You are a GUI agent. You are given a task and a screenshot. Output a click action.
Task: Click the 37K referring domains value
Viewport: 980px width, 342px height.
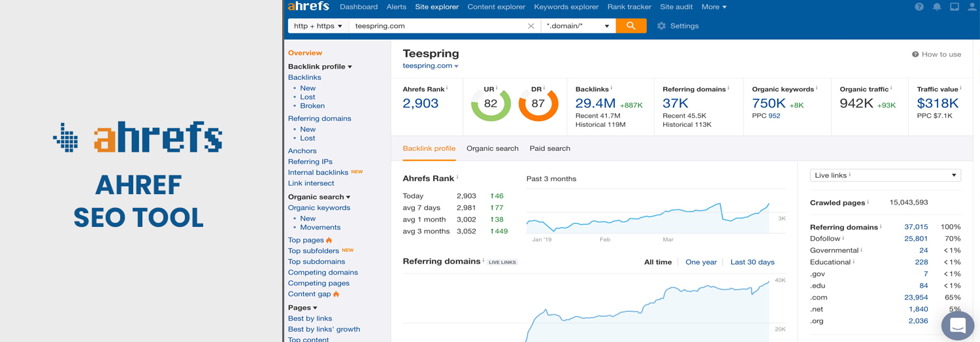point(676,103)
